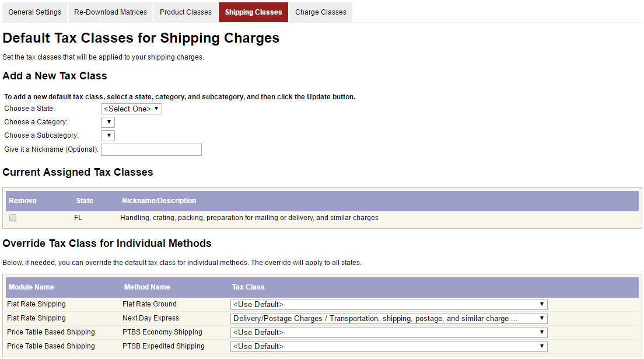Viewport: 644px width, 359px height.
Task: Expand the Choose a Subcategory dropdown
Action: pos(108,135)
